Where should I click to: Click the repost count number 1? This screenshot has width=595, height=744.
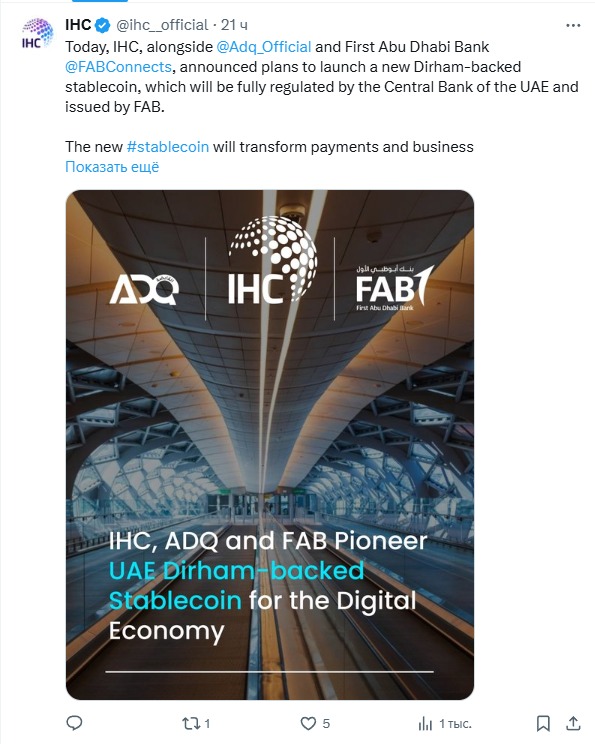tap(207, 724)
